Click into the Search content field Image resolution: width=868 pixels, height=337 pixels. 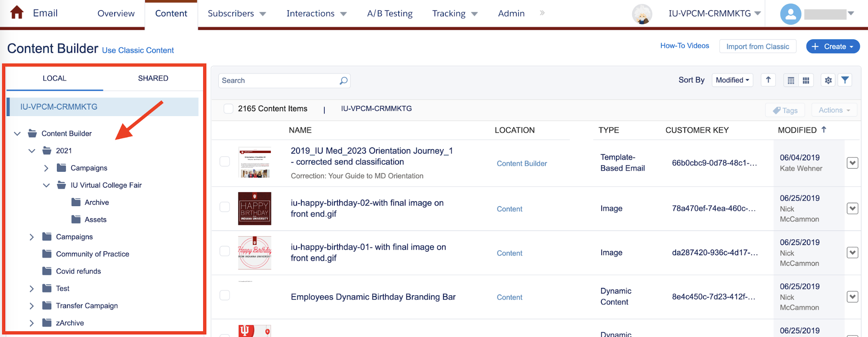click(x=278, y=80)
